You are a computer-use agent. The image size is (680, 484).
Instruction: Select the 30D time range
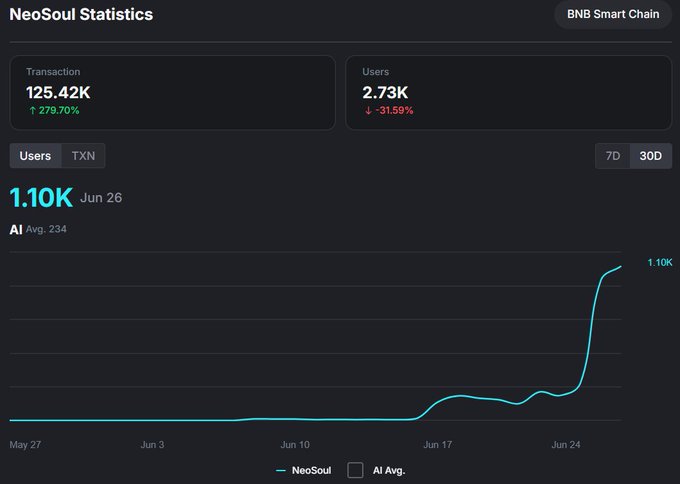[651, 156]
